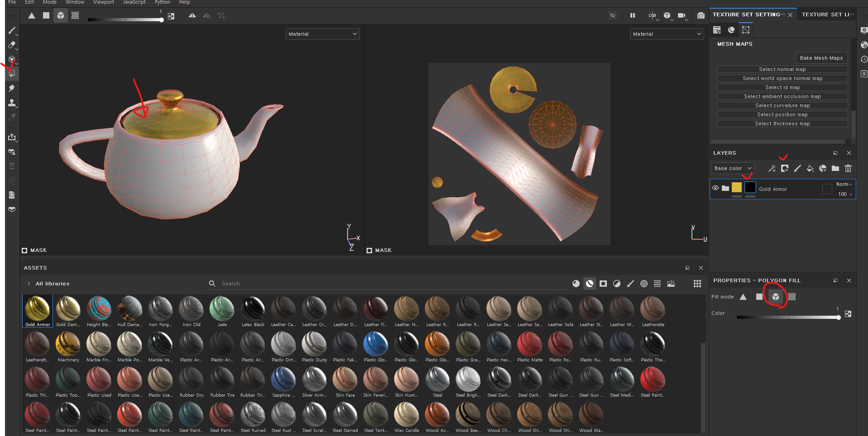868x436 pixels.
Task: Expand the All libraries tree
Action: coord(29,284)
